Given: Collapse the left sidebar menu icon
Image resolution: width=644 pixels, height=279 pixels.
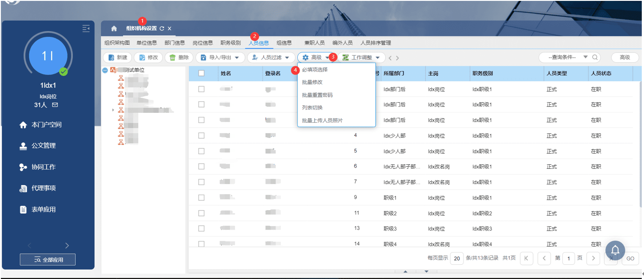Looking at the screenshot, I should [x=86, y=29].
